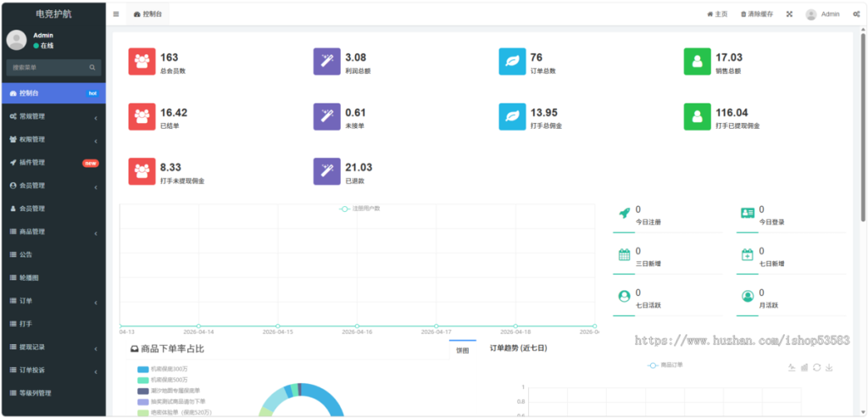
Task: Toggle the 商品订单 legend series
Action: 665,365
